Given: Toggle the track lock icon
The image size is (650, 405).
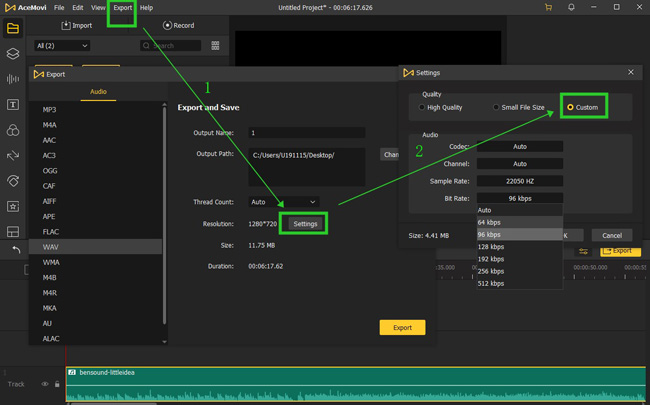Looking at the screenshot, I should (x=57, y=384).
